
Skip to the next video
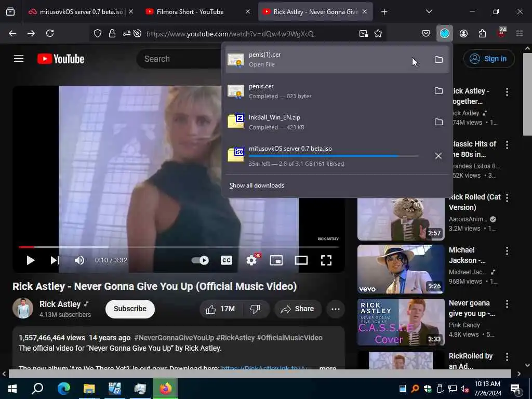[x=55, y=260]
